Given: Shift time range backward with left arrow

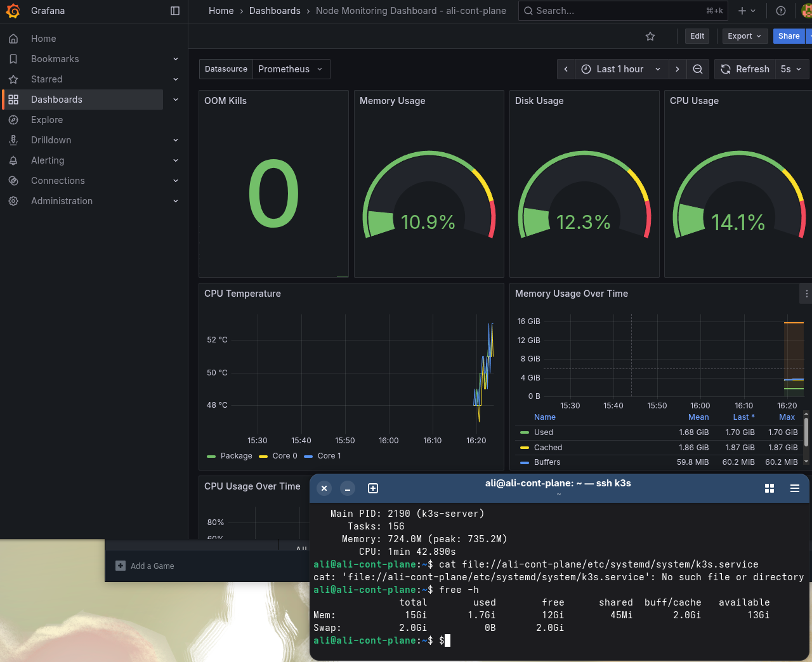Looking at the screenshot, I should tap(566, 69).
